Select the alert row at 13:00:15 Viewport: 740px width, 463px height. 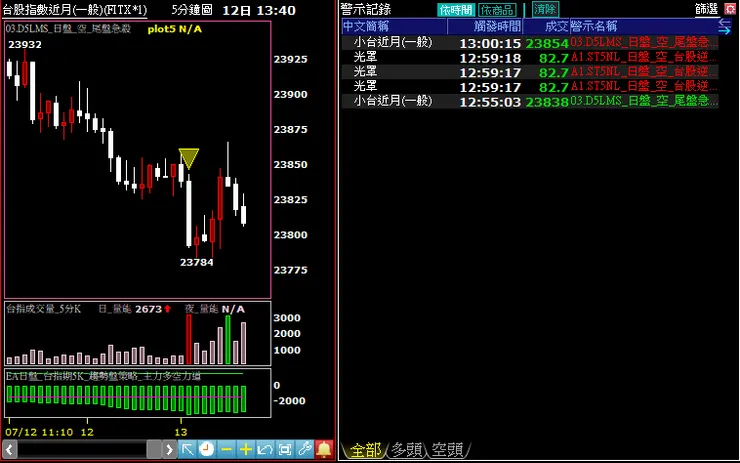click(x=530, y=42)
